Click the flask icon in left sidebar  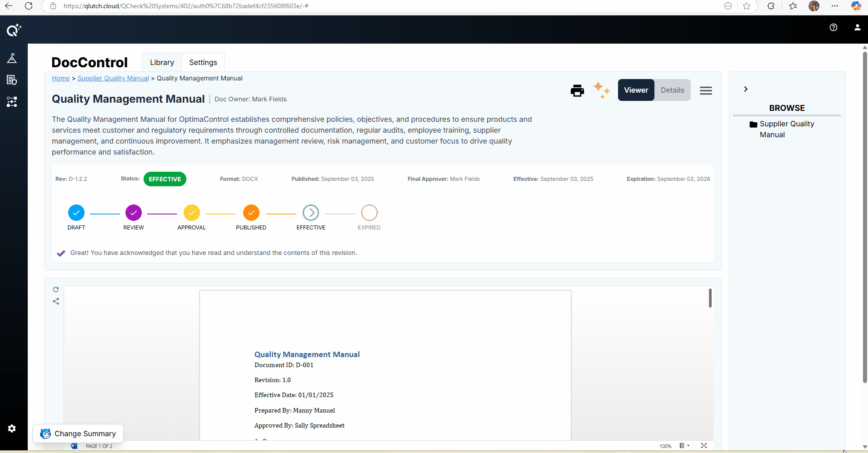pos(12,58)
